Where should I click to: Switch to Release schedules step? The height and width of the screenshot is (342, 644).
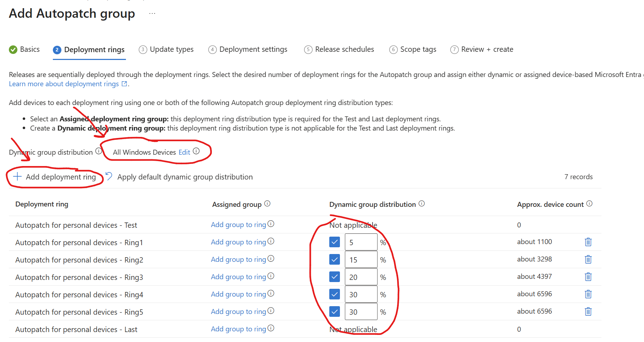339,49
